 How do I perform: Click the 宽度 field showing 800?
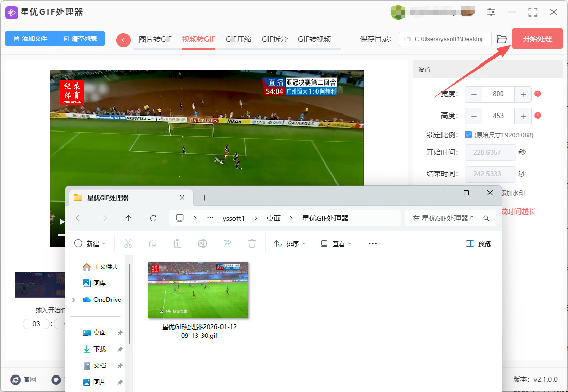498,94
